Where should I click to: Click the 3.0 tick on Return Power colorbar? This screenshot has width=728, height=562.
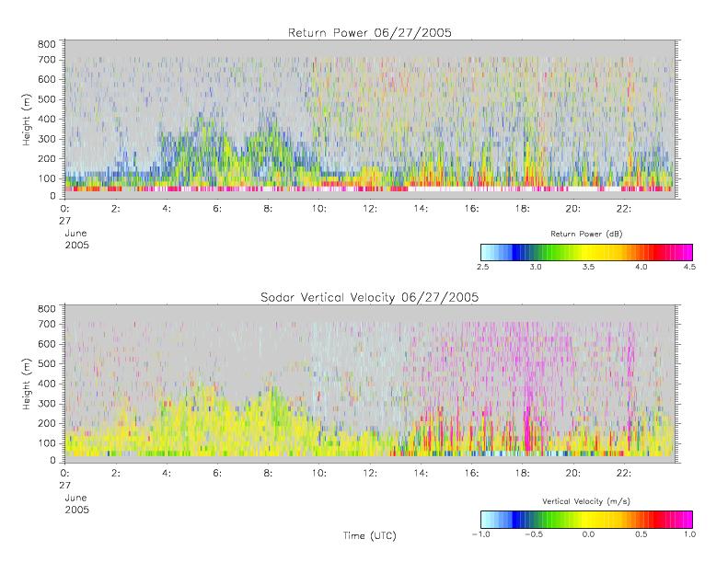(536, 267)
